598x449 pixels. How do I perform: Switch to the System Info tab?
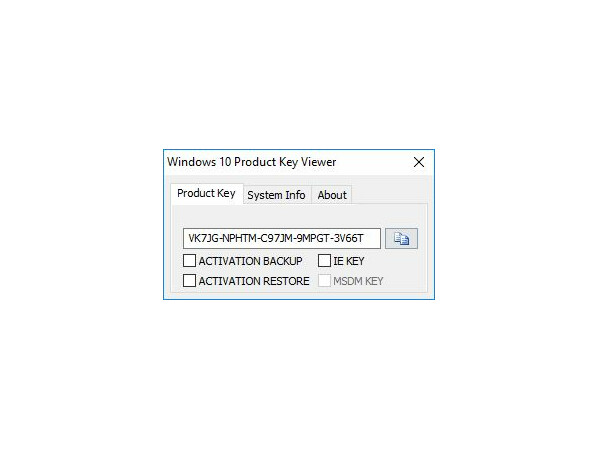(x=276, y=195)
